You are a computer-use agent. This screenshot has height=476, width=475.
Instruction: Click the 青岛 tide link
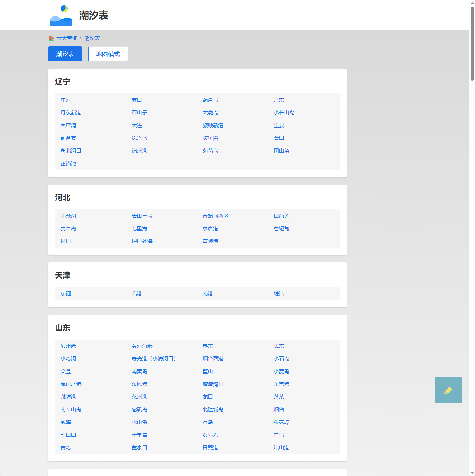(279, 435)
